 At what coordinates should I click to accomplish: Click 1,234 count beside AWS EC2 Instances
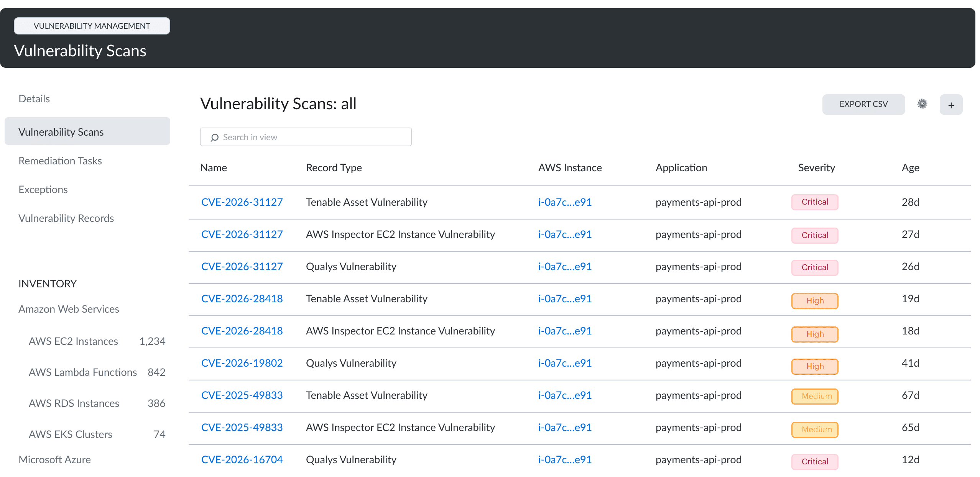point(152,341)
